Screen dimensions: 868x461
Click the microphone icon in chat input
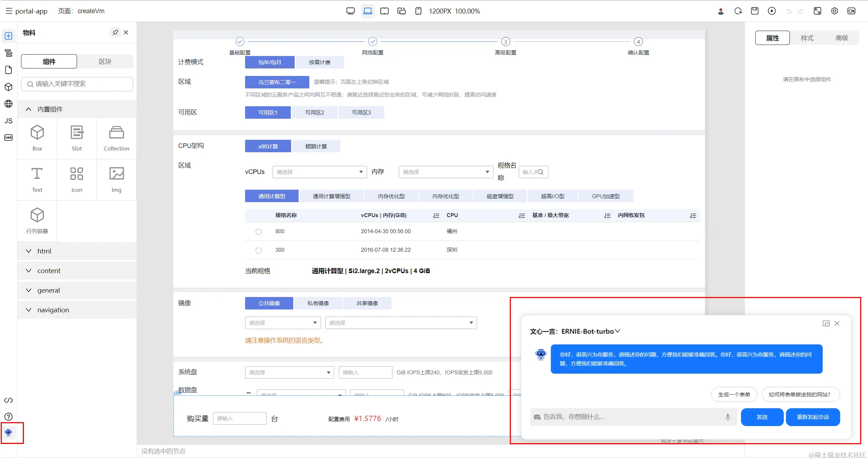[727, 417]
